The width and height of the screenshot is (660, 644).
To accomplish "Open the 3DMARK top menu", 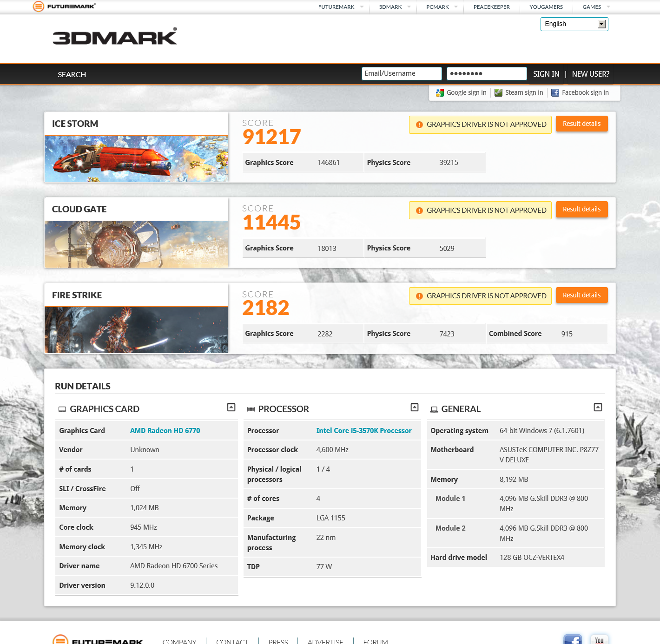I will point(390,7).
